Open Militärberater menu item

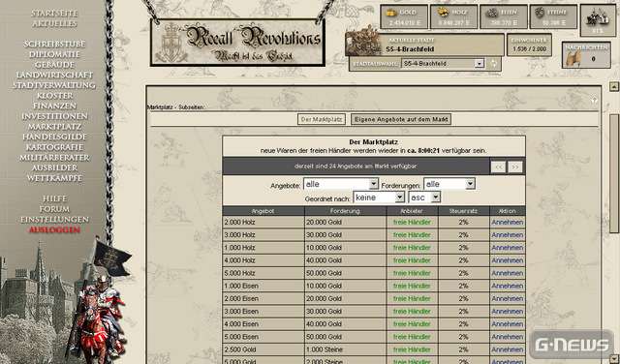(x=54, y=157)
